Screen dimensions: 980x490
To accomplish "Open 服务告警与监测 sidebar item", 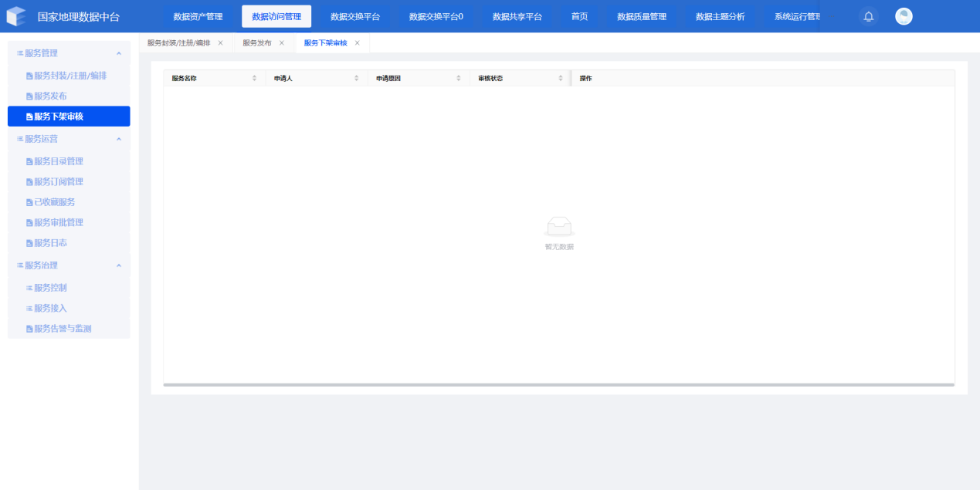I will 63,329.
